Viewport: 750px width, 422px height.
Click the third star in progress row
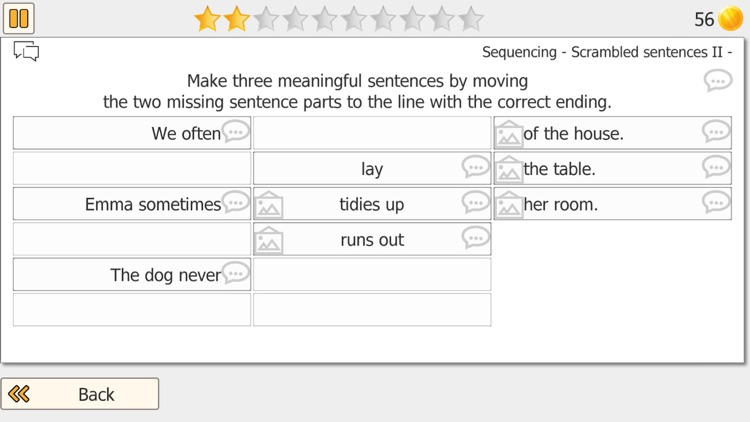pos(265,19)
